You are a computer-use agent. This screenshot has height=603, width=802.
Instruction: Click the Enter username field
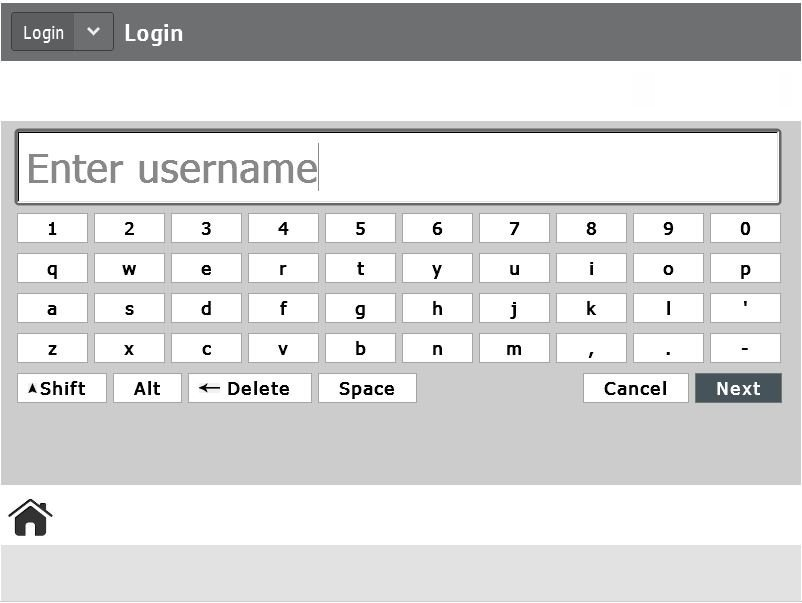pos(398,168)
